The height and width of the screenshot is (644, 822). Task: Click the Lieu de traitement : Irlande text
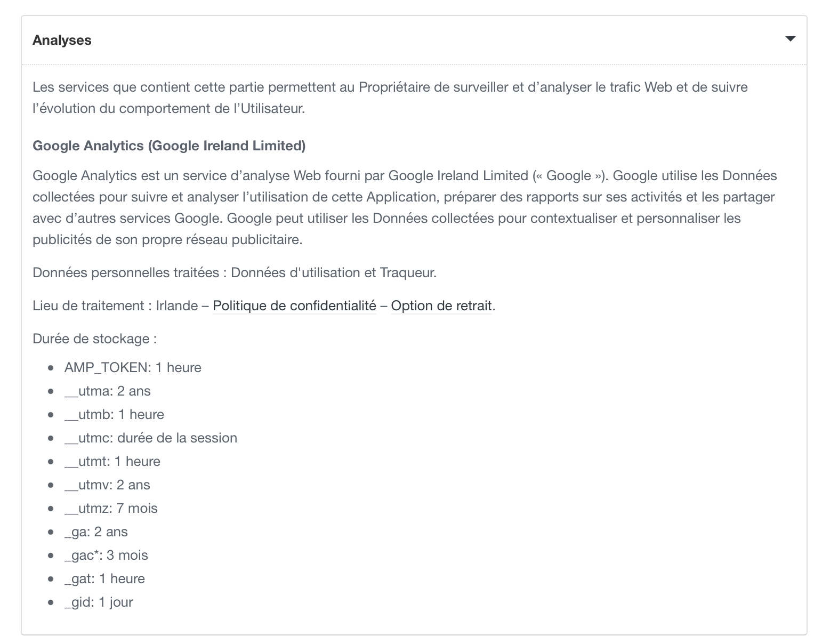pos(115,306)
